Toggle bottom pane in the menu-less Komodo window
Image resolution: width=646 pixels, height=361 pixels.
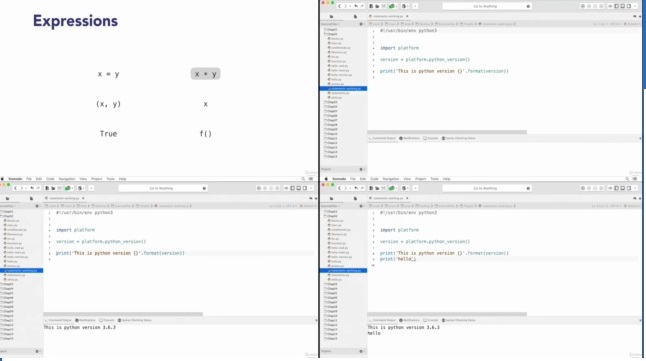623,6
